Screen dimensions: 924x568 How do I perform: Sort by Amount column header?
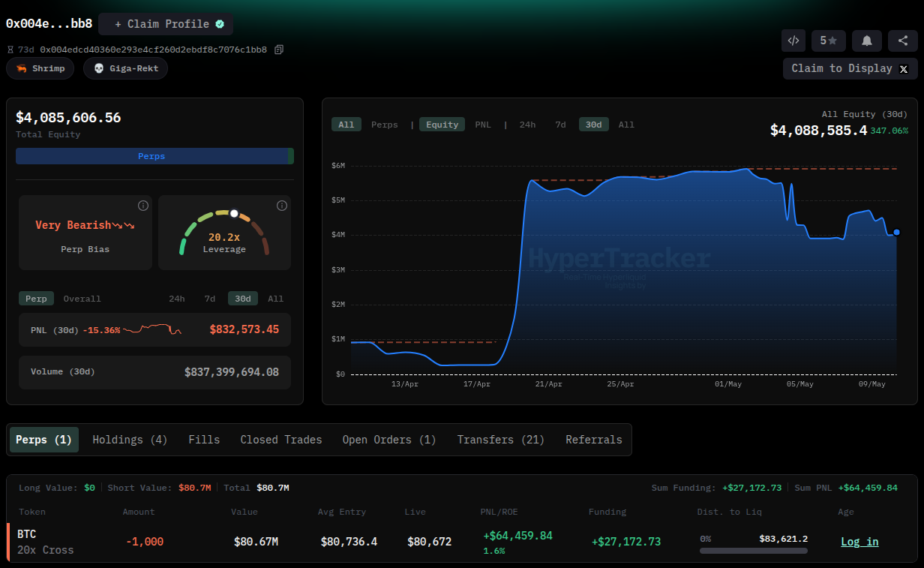[x=139, y=512]
